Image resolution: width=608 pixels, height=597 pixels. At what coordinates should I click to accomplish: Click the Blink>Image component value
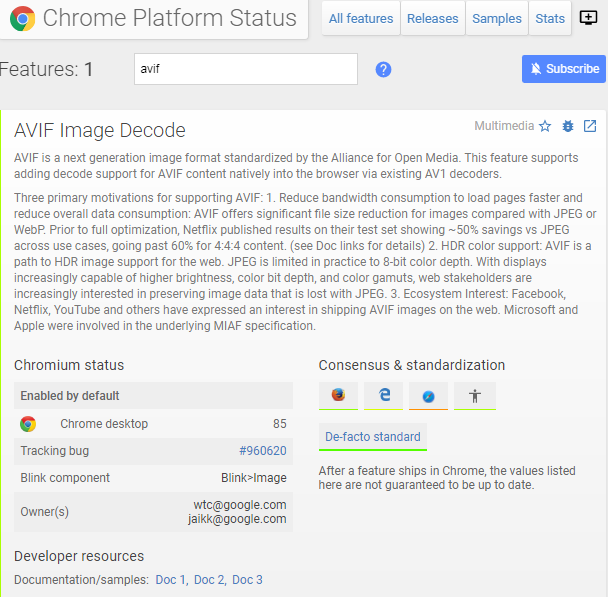pyautogui.click(x=254, y=478)
